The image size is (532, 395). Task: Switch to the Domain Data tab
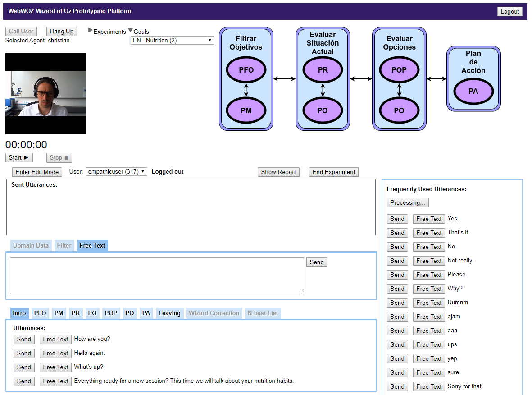tap(31, 245)
